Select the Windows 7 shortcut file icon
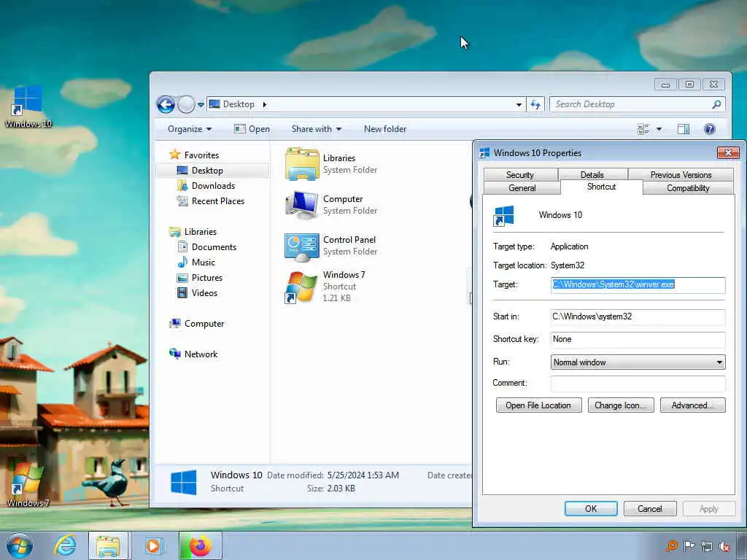 tap(301, 287)
